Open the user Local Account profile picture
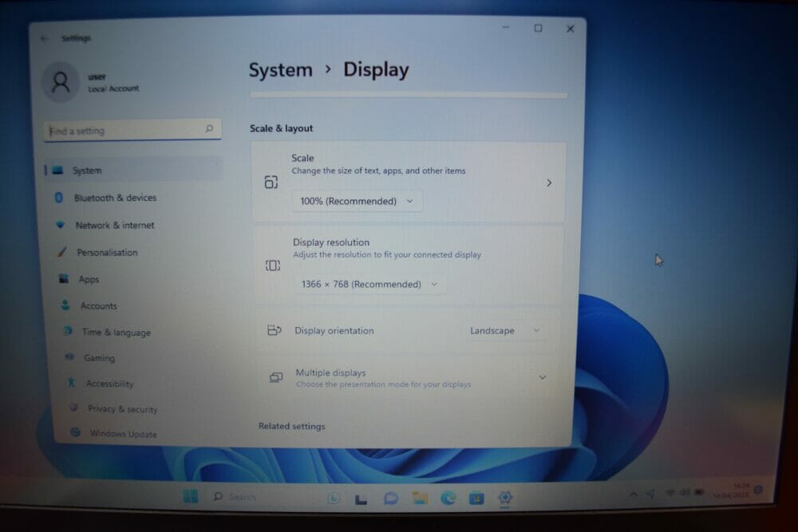This screenshot has height=532, width=798. (61, 82)
